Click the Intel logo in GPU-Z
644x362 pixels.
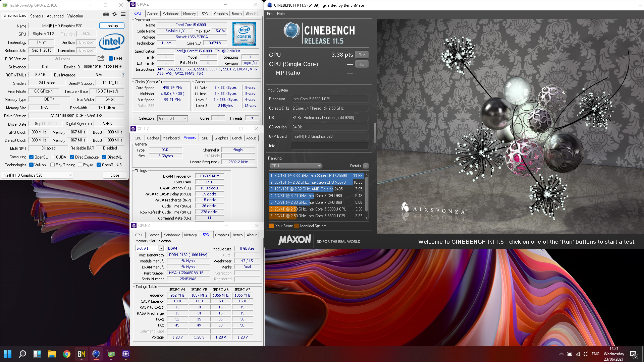tap(112, 41)
